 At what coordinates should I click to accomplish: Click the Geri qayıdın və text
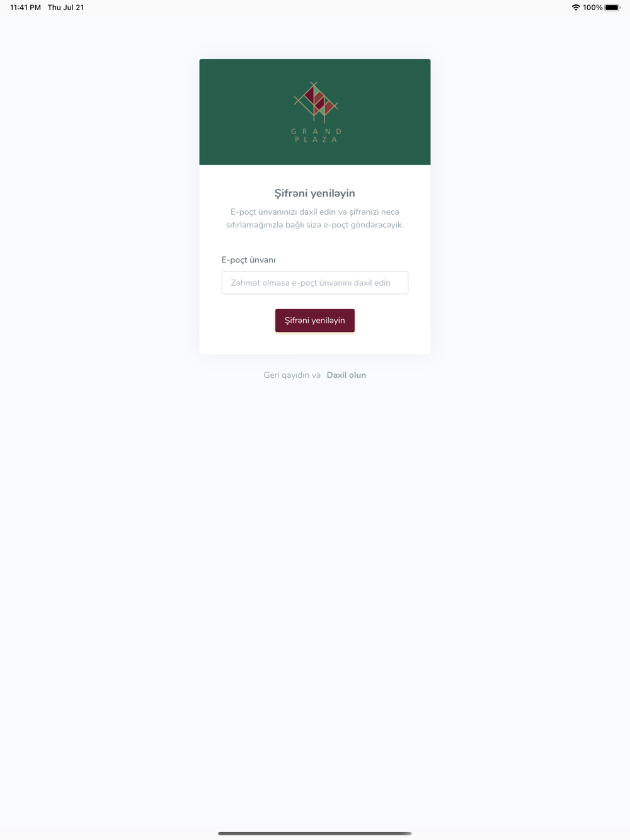point(292,375)
